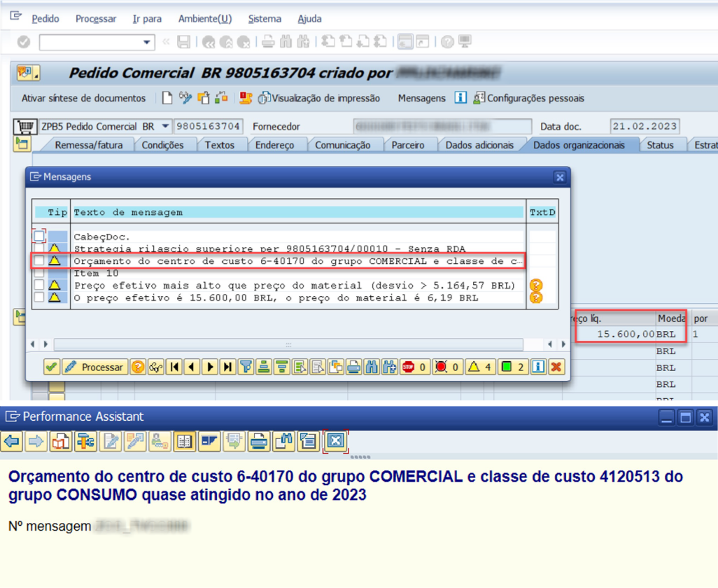Viewport: 718px width, 588px height.
Task: Tick the checkbox for the Orçamento warning row
Action: [39, 260]
